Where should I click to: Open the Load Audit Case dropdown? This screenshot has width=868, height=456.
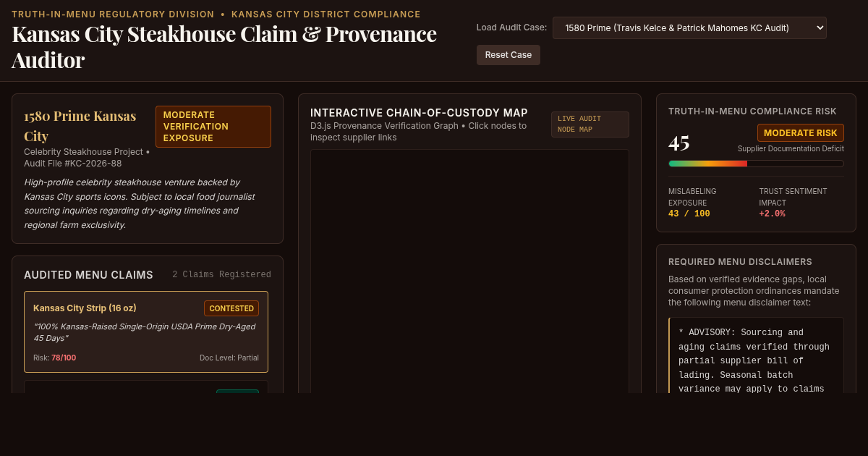pos(689,28)
